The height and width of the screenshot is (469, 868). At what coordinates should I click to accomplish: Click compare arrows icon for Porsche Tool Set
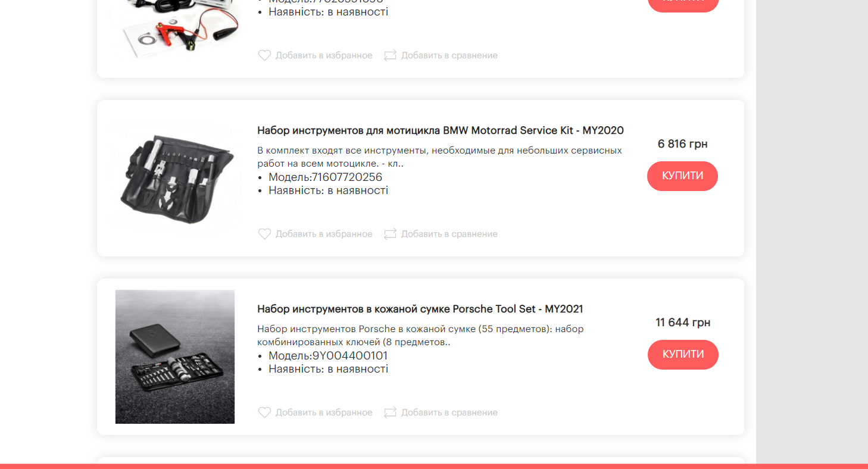click(x=390, y=412)
